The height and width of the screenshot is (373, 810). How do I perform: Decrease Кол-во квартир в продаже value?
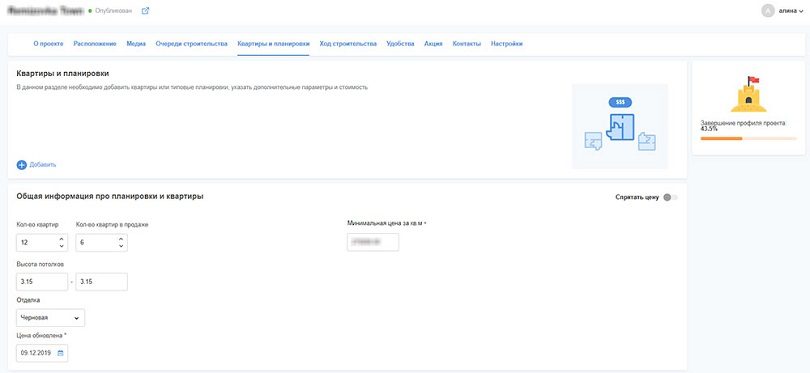121,246
